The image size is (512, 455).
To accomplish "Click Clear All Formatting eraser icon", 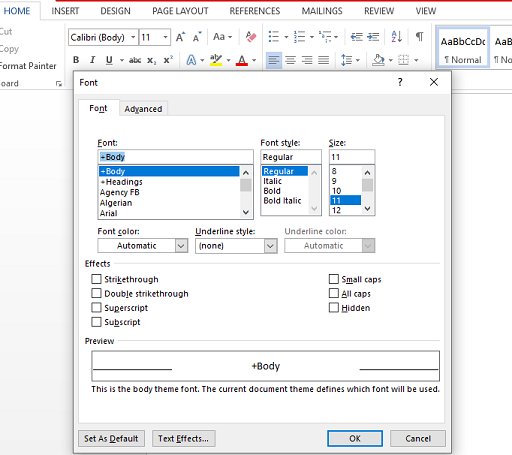I will click(251, 37).
